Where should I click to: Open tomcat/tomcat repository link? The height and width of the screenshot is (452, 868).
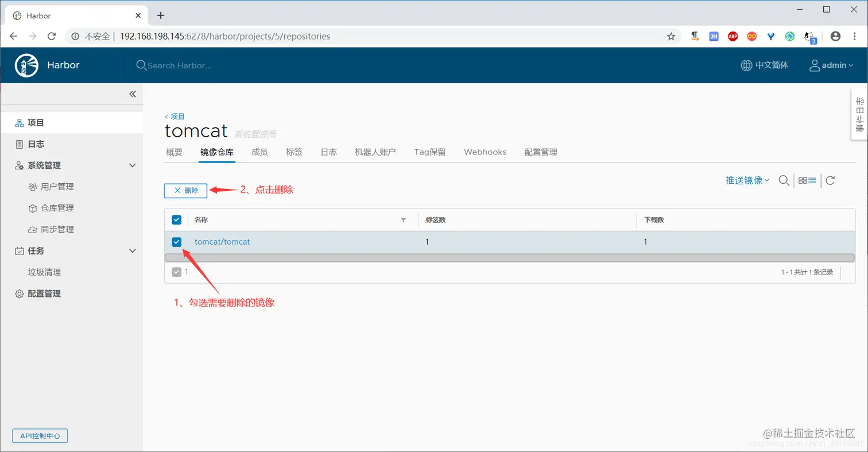pyautogui.click(x=222, y=242)
